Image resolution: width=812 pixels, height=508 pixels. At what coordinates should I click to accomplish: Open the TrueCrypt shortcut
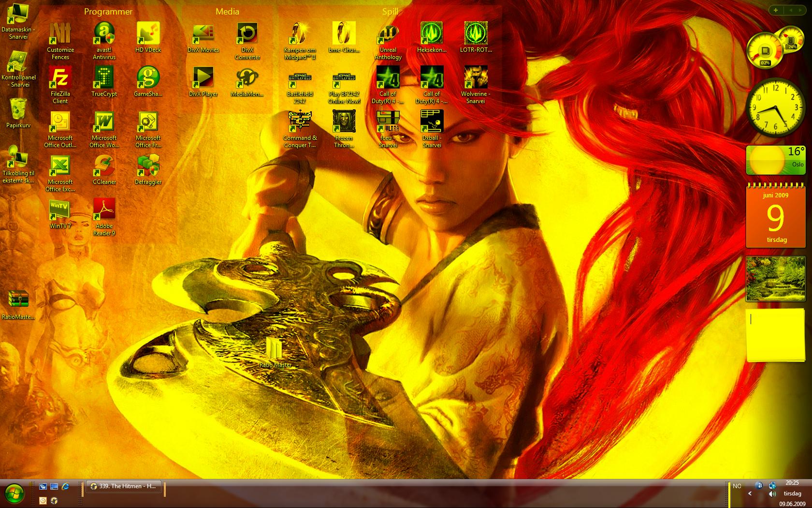click(104, 82)
